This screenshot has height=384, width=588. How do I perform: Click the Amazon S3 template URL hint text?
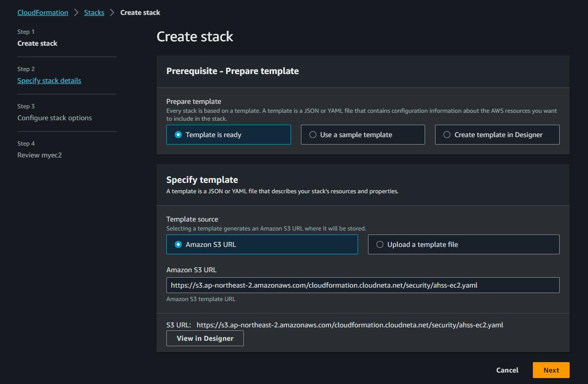[x=201, y=299]
